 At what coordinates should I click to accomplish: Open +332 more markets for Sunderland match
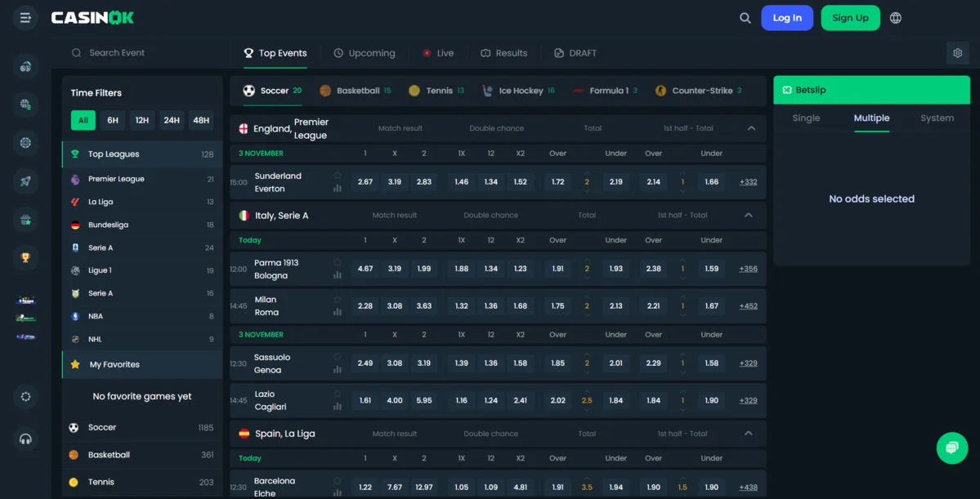coord(748,182)
